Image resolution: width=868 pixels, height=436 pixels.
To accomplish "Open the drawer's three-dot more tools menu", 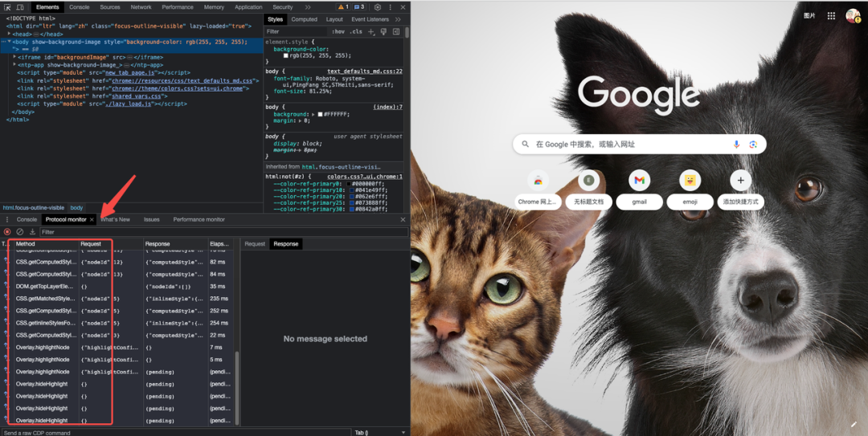I will tap(7, 220).
